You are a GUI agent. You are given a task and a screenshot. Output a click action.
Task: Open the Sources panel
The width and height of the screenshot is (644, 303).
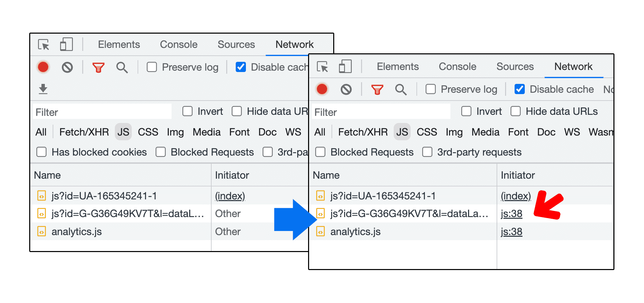click(x=515, y=67)
